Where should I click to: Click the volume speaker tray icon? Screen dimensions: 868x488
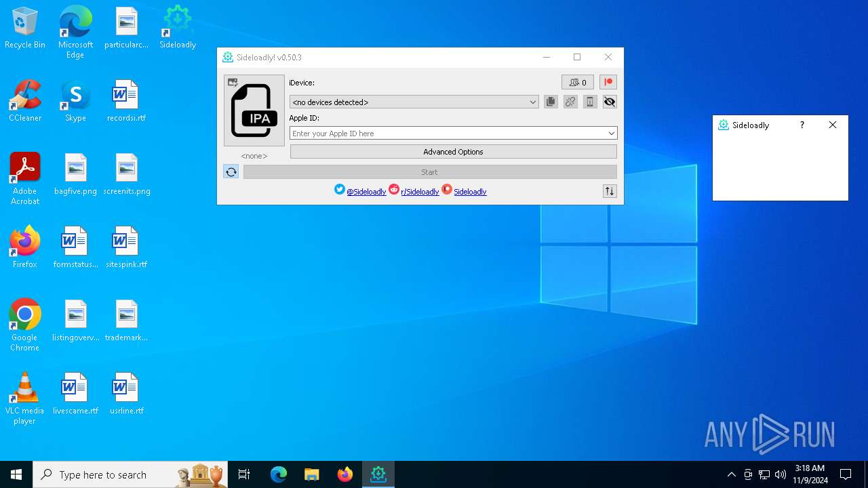[x=781, y=474]
